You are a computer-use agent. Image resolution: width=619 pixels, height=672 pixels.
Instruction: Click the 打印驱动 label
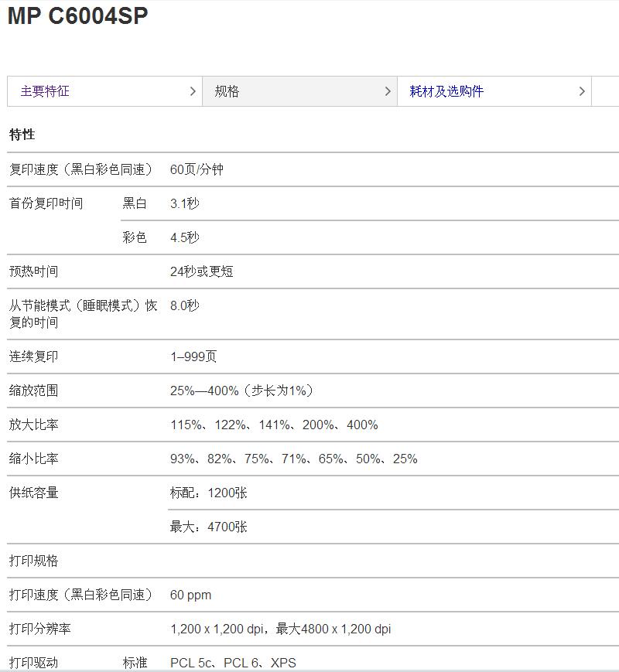(x=33, y=663)
